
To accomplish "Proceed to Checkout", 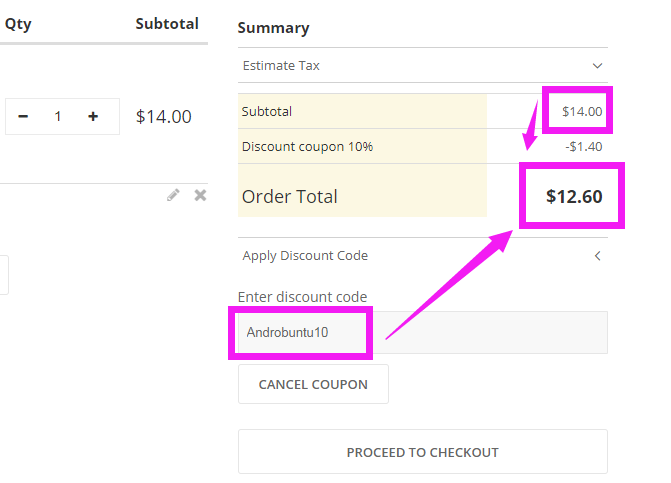I will (x=422, y=452).
